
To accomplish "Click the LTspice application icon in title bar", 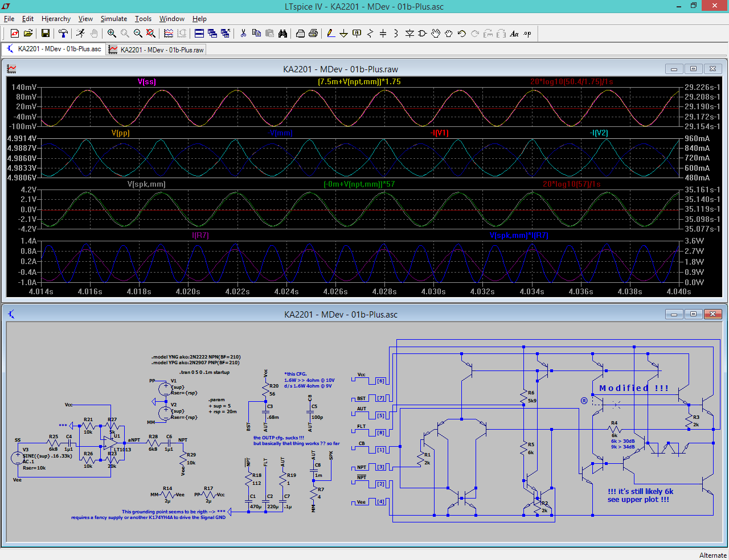I will click(6, 6).
